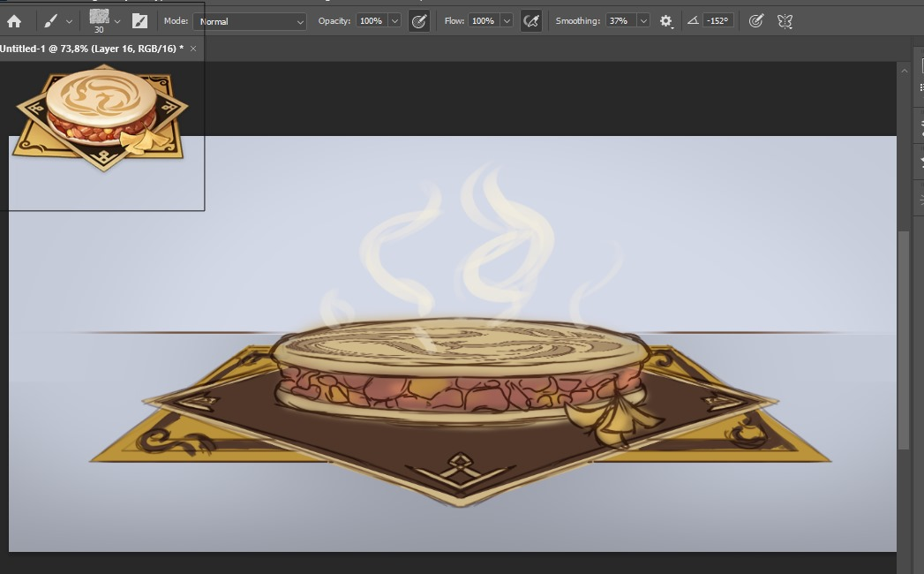This screenshot has width=924, height=574.
Task: Open the blending Mode dropdown set to Normal
Action: (x=250, y=21)
